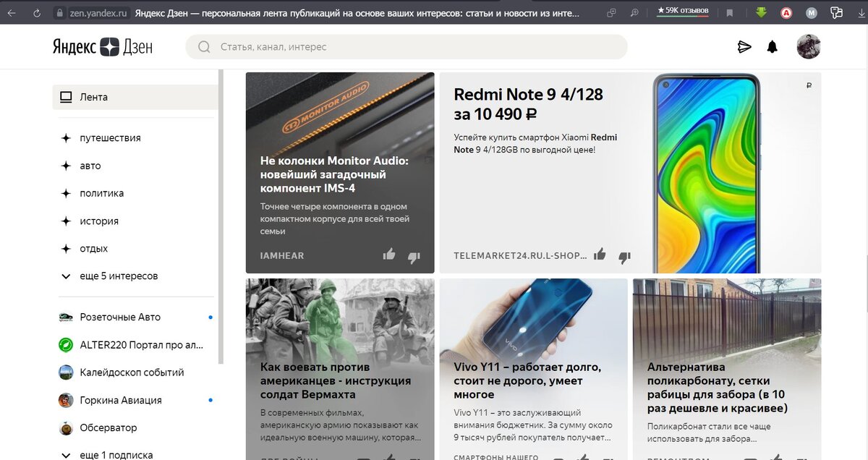Click the sidebar vertical scrollbar
The width and height of the screenshot is (868, 460).
point(221,216)
